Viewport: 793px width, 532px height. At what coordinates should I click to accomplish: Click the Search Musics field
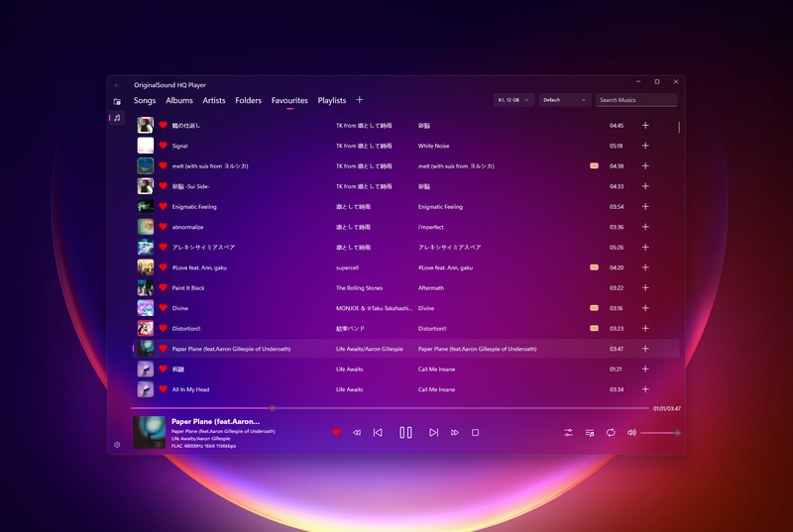click(x=636, y=100)
